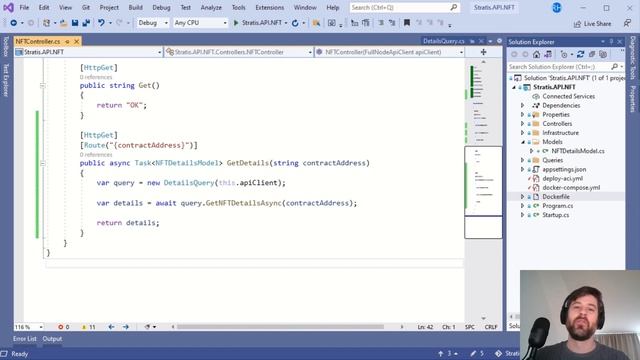Viewport: 640px width, 360px height.
Task: Click the Home icon in Solution Explorer
Action: point(536,54)
